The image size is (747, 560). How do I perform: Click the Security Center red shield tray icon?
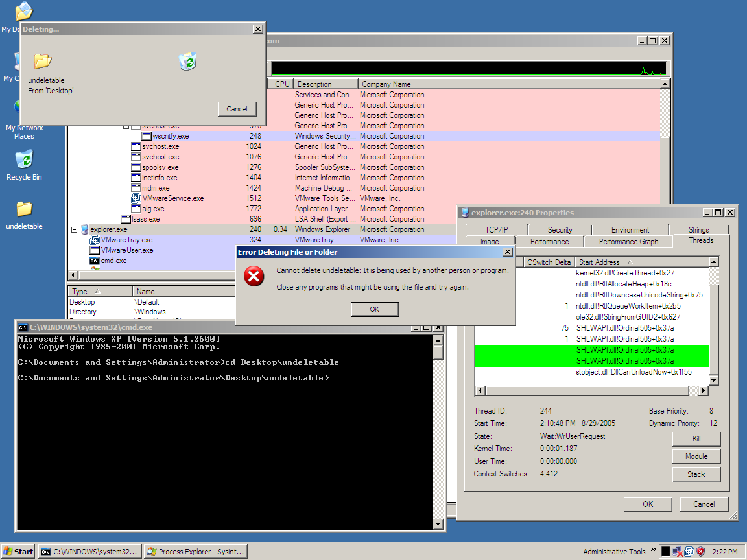700,552
